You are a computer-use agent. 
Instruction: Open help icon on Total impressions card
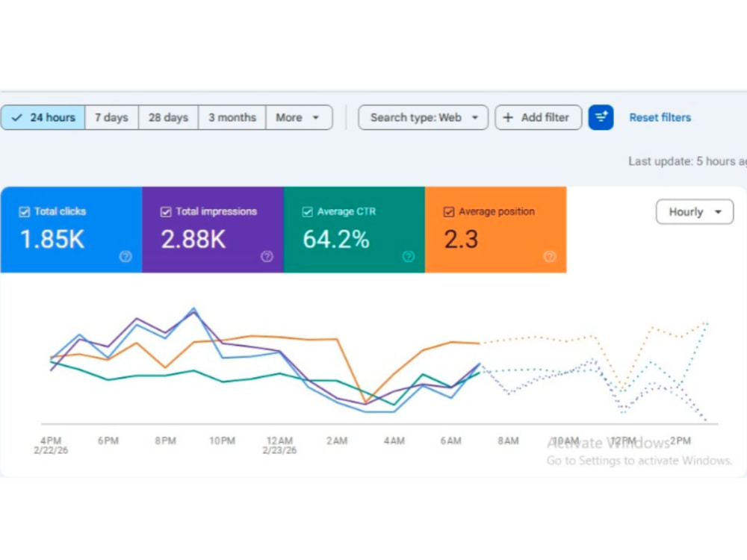pos(267,257)
